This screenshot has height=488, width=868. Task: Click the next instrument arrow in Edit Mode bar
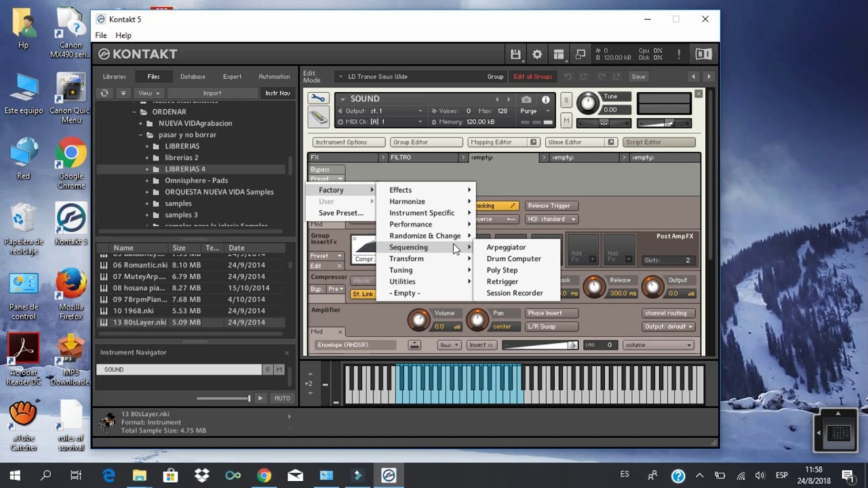(x=709, y=77)
